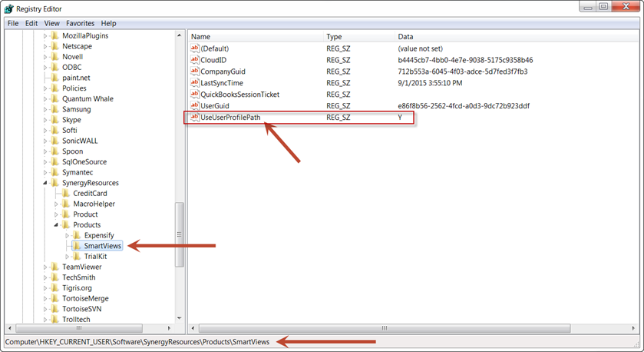Click the string icon of UserGuid

tap(195, 106)
